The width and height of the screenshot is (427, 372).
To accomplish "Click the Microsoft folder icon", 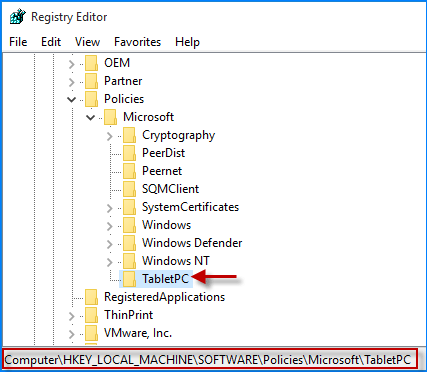I will 110,117.
